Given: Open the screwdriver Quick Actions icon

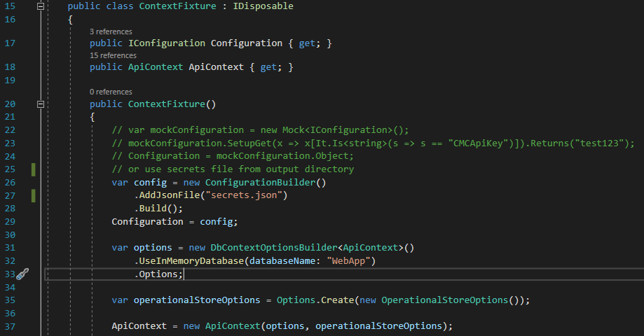Looking at the screenshot, I should [22, 274].
